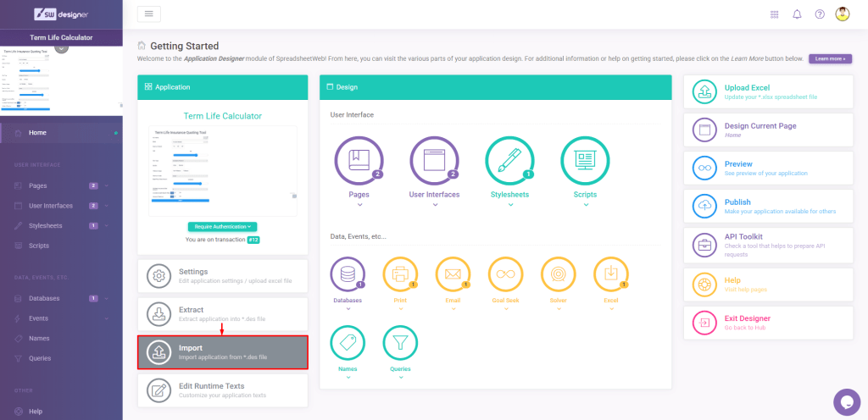Click the question mark help icon in top bar
Viewport: 868px width, 420px height.
click(820, 14)
